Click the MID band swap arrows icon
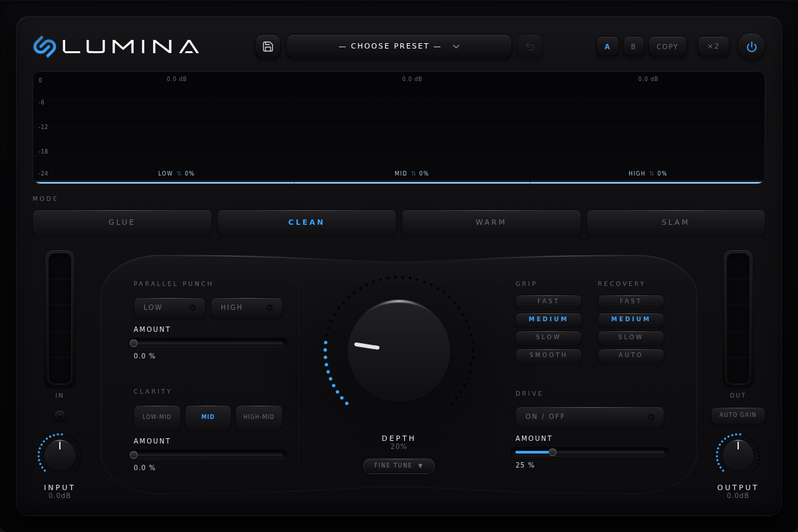The width and height of the screenshot is (798, 532). [x=414, y=174]
